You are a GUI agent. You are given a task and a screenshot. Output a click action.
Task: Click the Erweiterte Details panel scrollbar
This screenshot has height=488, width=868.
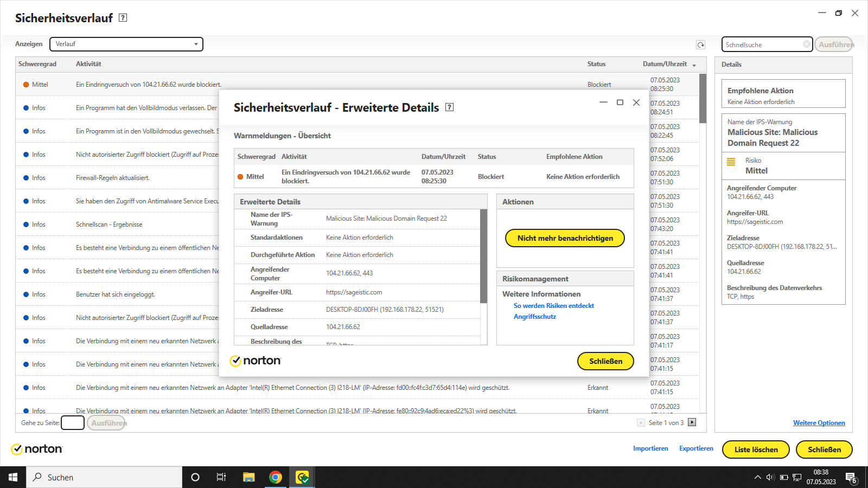tap(483, 256)
